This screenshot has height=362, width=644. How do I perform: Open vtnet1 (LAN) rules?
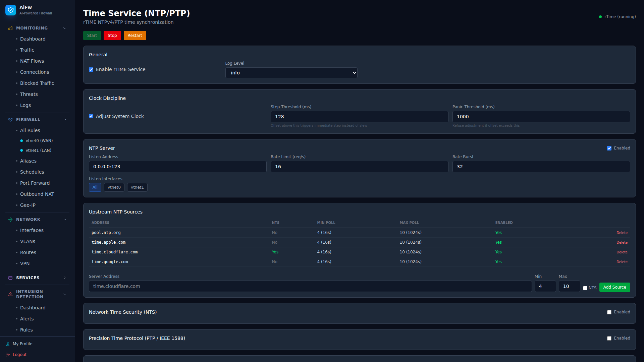coord(39,150)
